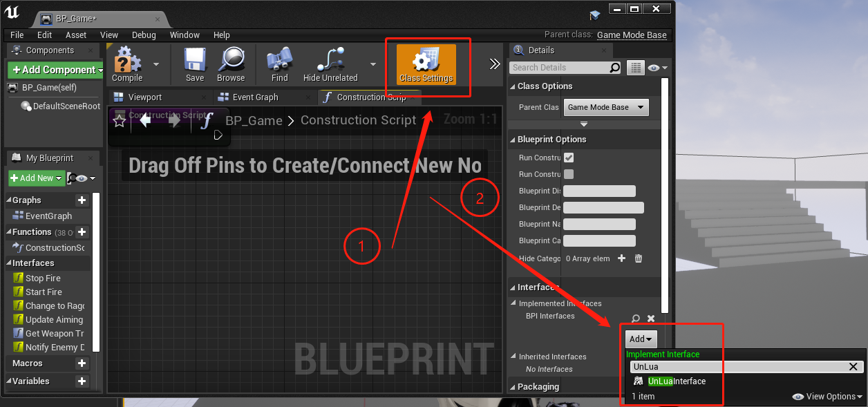Image resolution: width=868 pixels, height=407 pixels.
Task: Toggle the Hide Unrelated toolbar icon
Action: pos(330,64)
